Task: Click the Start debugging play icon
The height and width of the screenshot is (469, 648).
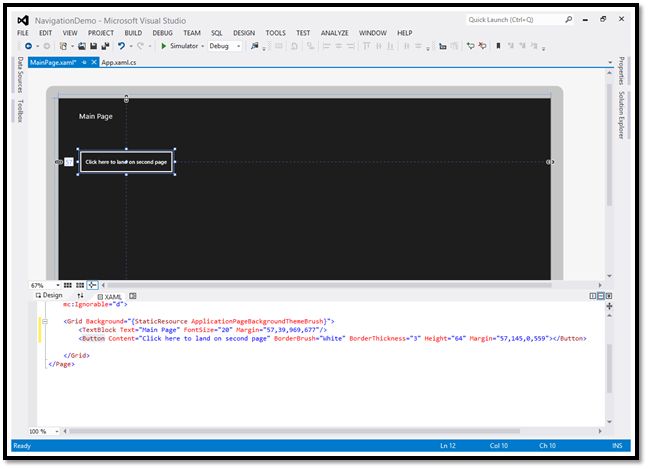Action: tap(163, 46)
